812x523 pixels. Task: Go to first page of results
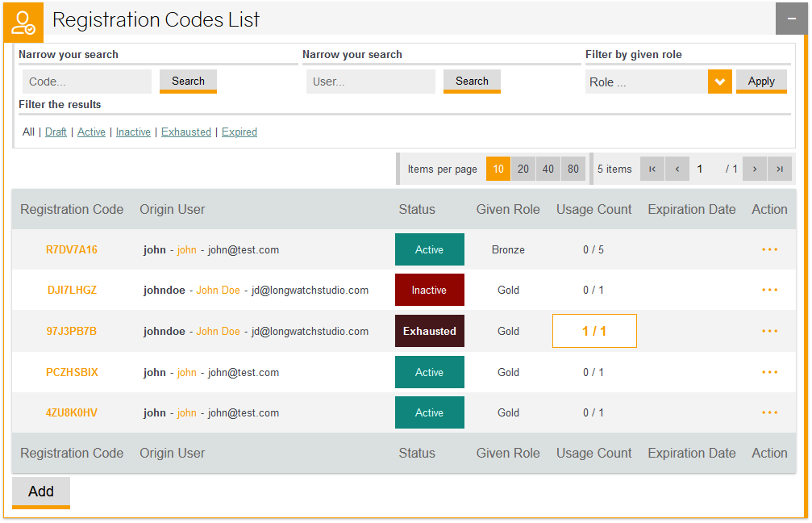click(x=652, y=169)
